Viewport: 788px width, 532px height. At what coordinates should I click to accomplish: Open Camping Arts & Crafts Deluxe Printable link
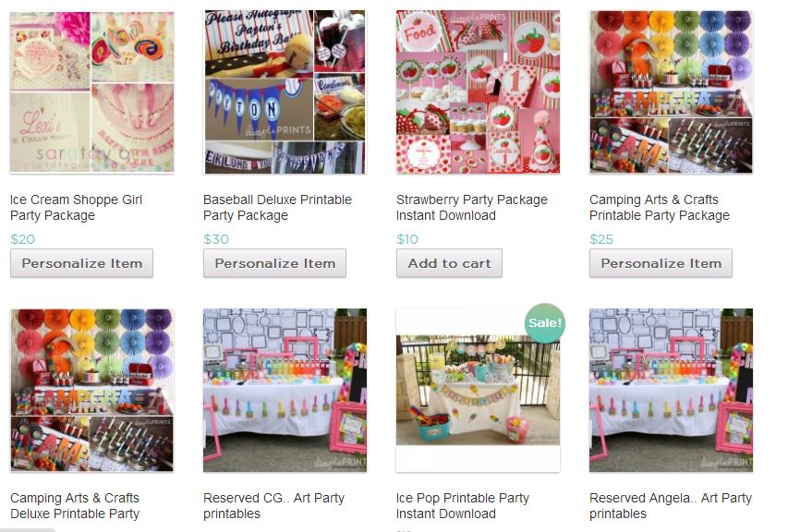click(75, 506)
